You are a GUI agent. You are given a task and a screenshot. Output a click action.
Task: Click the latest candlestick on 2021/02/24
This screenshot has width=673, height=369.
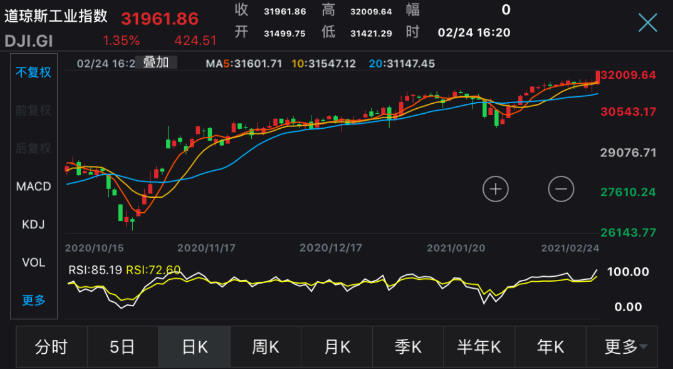[x=597, y=77]
